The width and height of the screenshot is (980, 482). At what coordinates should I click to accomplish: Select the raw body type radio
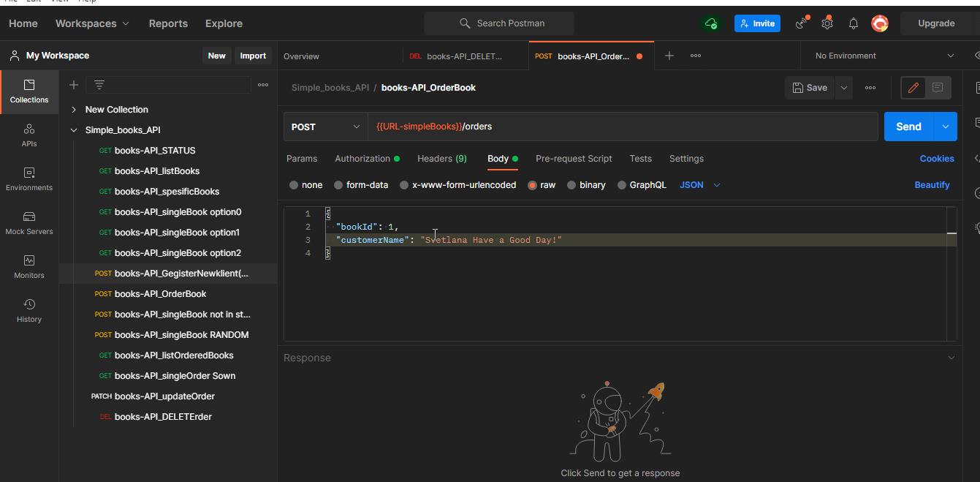(x=532, y=185)
